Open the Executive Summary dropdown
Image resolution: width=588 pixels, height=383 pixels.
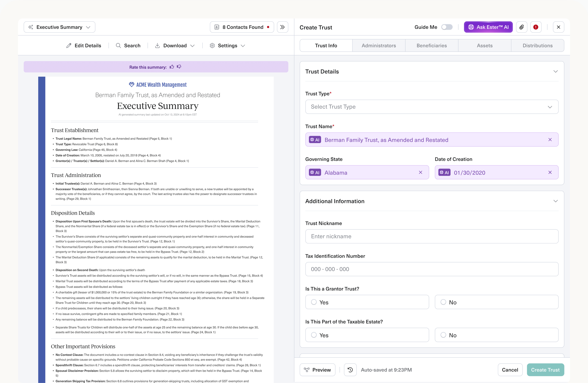click(x=59, y=27)
